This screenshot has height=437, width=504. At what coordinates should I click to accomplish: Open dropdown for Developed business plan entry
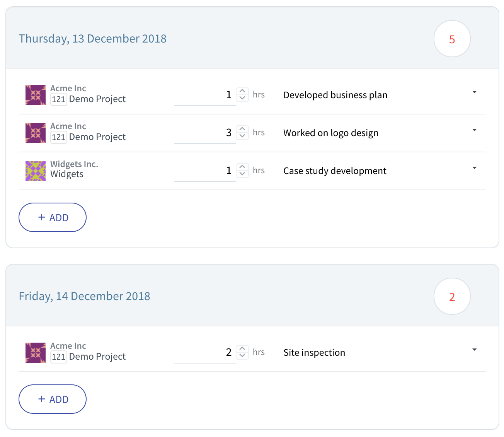[x=474, y=92]
